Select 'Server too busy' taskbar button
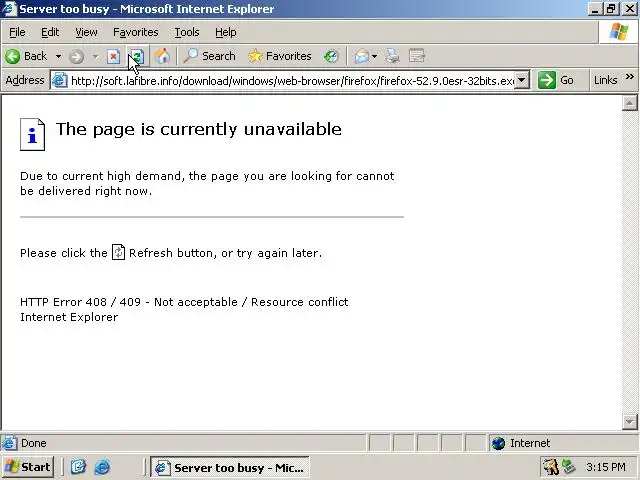 [230, 467]
